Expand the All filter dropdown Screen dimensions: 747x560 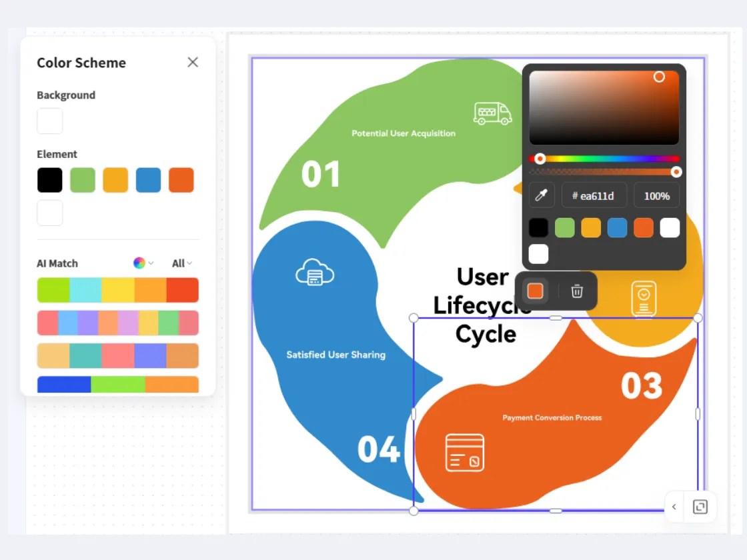(181, 263)
